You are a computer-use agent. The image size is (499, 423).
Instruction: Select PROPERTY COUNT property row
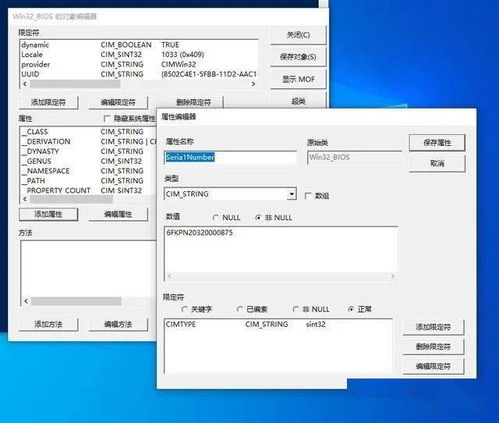click(88, 191)
